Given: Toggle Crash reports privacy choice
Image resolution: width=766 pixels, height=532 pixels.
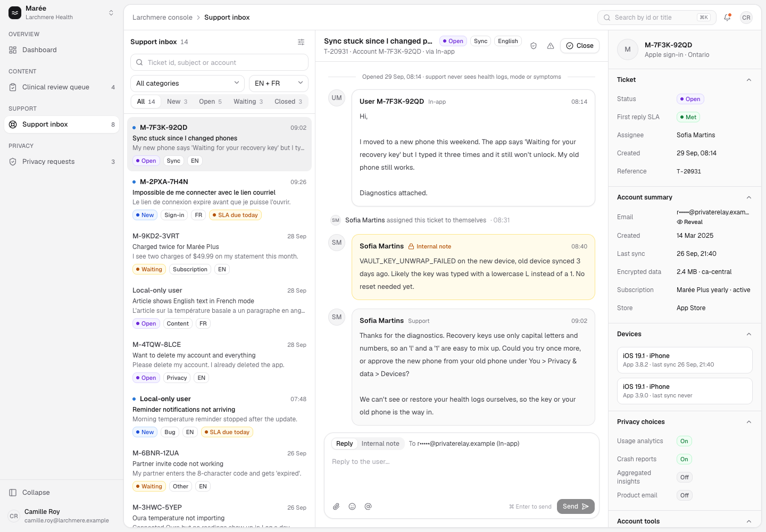Looking at the screenshot, I should point(684,459).
